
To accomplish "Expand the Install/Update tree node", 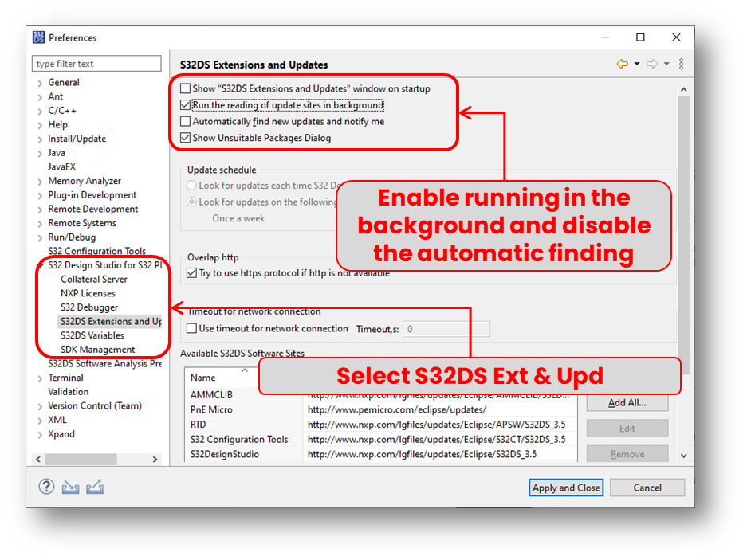I will pyautogui.click(x=40, y=139).
